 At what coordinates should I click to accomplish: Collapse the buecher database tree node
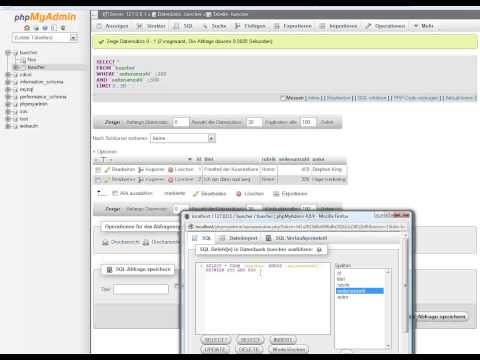pos(8,53)
